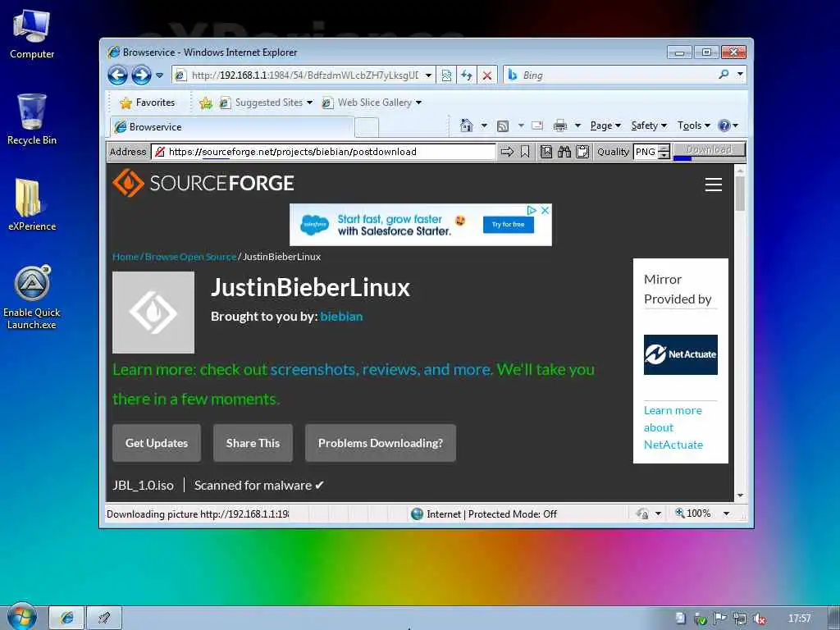Expand the Home button dropdown arrow

(x=484, y=126)
